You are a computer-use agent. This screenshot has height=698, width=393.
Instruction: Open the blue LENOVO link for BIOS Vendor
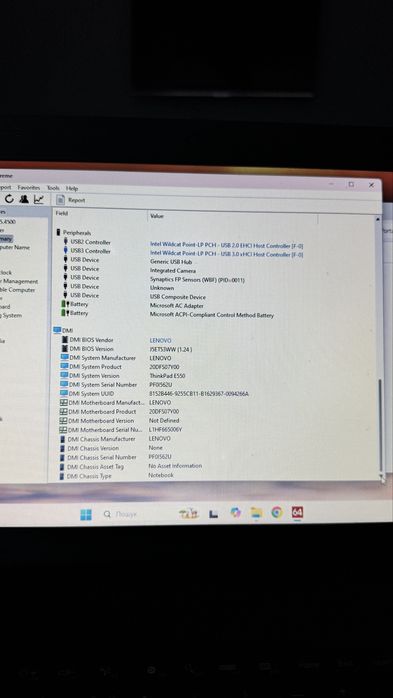(160, 340)
